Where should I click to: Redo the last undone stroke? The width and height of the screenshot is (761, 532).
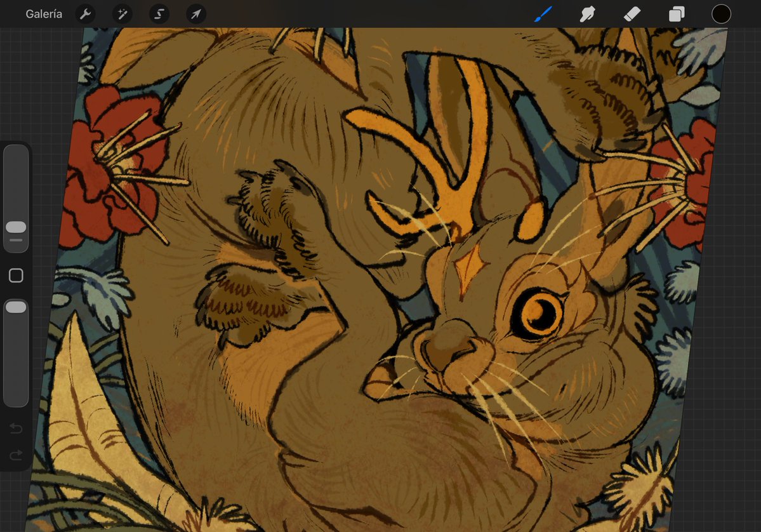click(x=16, y=455)
